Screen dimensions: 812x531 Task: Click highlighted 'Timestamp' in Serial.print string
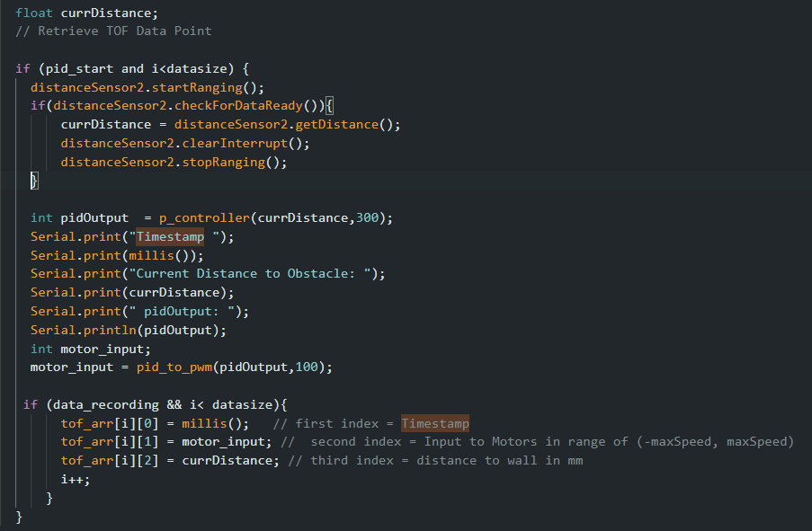pyautogui.click(x=170, y=237)
